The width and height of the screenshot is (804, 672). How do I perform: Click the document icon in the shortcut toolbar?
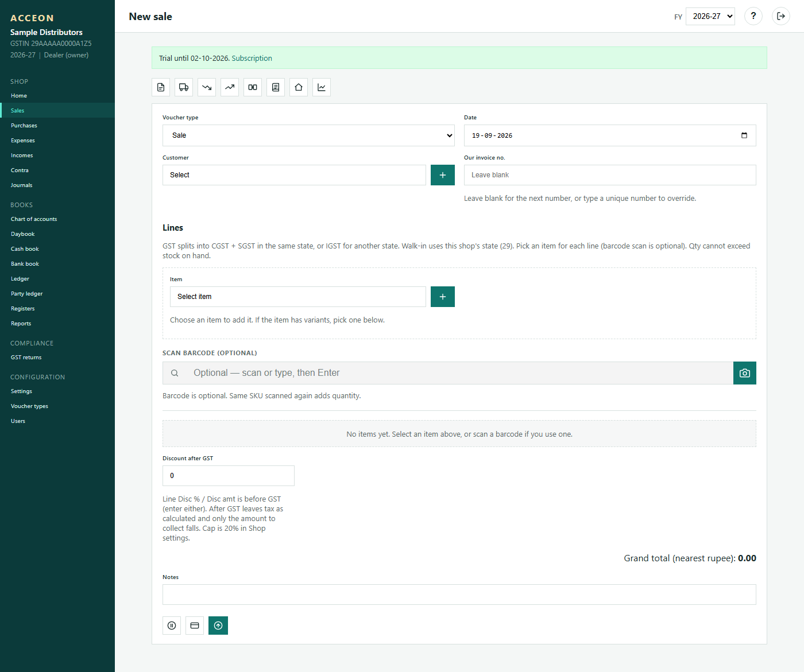point(161,87)
